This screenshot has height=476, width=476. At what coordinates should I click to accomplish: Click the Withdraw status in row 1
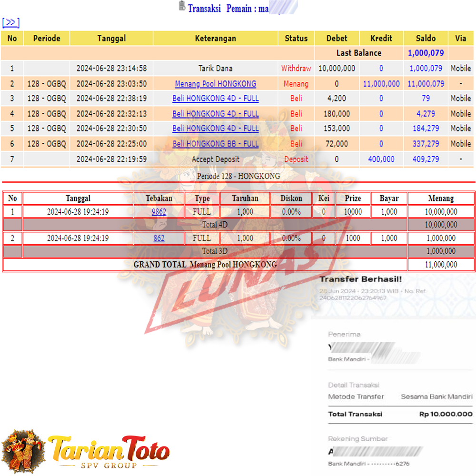(x=296, y=69)
